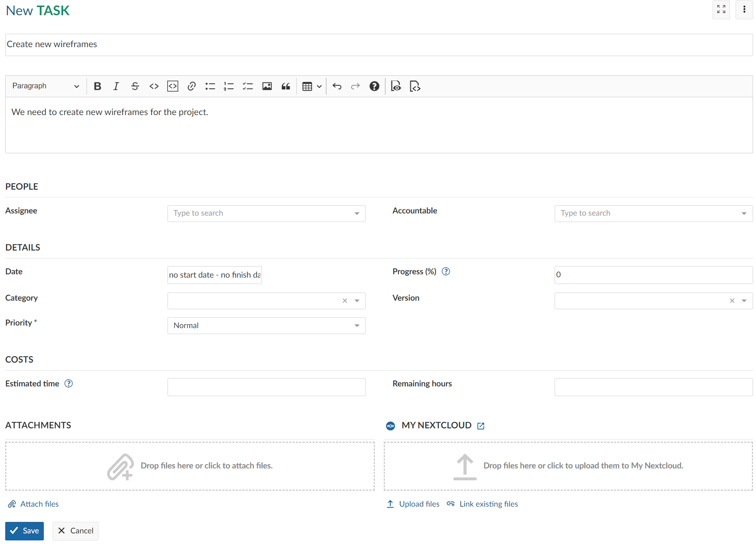Add a block quote to the description

(x=286, y=86)
